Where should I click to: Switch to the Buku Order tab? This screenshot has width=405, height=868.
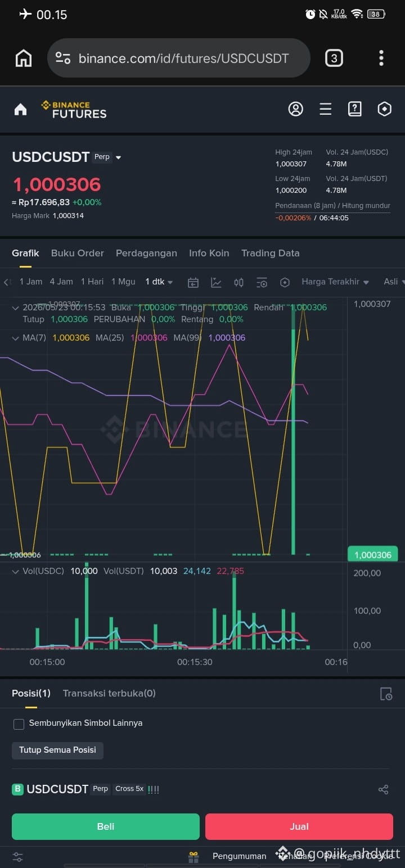click(x=78, y=253)
